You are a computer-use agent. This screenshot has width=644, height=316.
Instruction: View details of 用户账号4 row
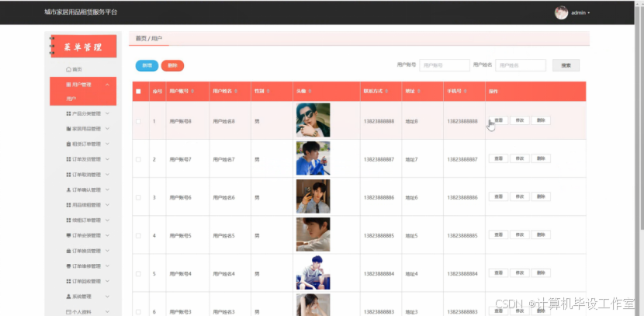pos(499,273)
